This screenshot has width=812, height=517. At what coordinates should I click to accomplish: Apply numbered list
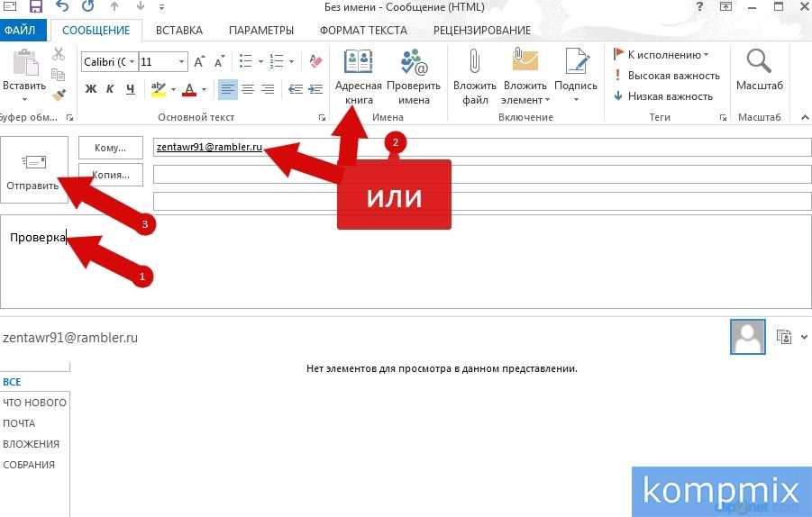coord(277,61)
